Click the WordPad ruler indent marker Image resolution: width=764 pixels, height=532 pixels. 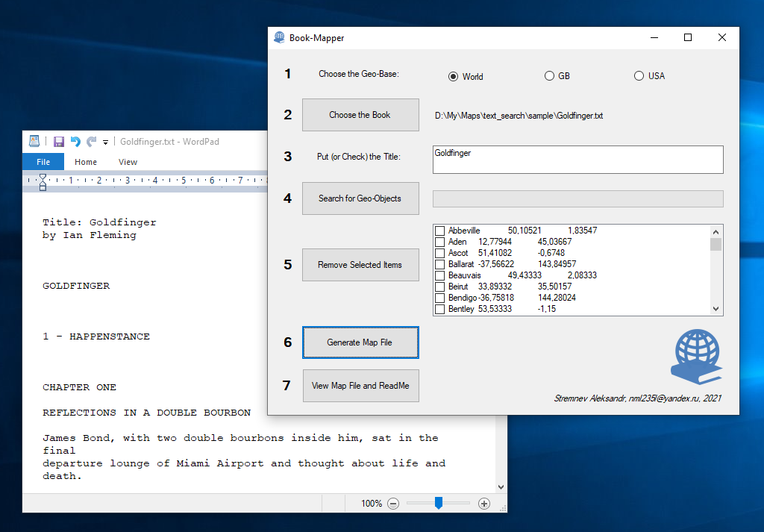click(x=43, y=182)
